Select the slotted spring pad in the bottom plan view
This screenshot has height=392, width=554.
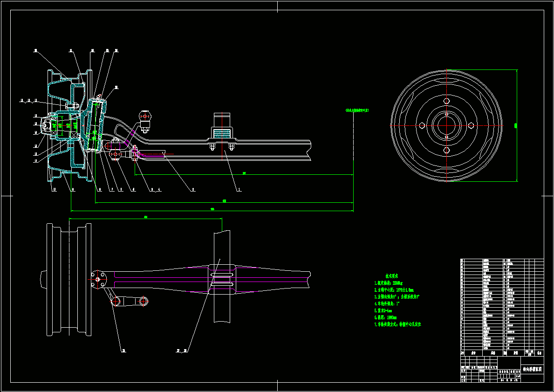pos(222,279)
